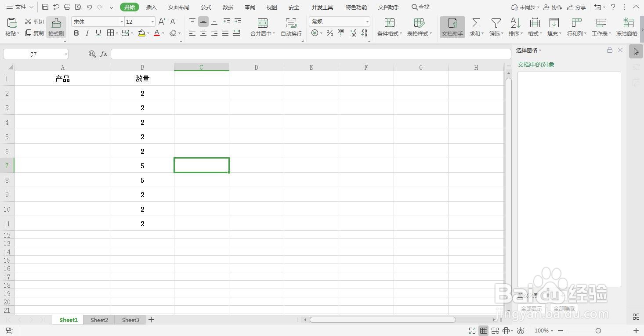Lock the selection pane with padlock icon
This screenshot has width=644, height=336.
click(610, 50)
